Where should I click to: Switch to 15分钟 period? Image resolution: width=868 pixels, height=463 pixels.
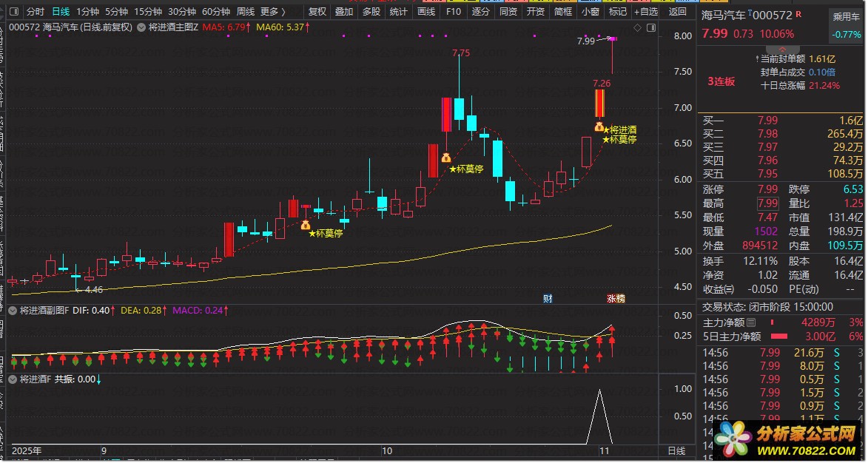148,12
